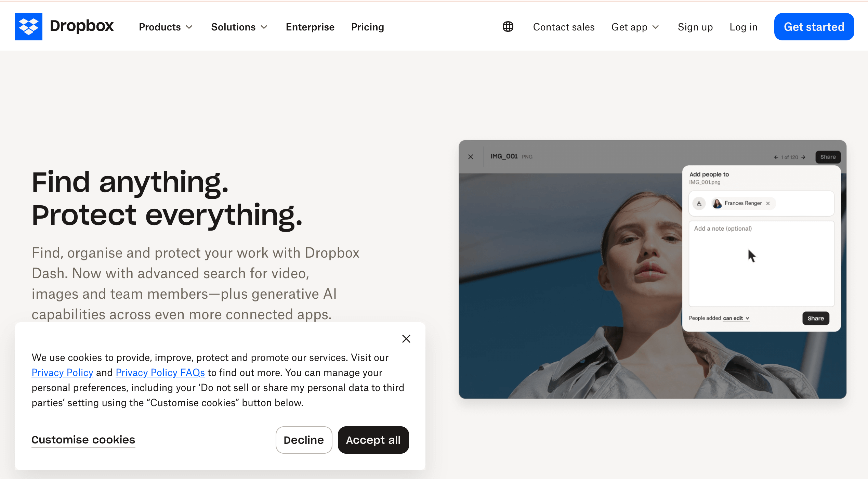
Task: Close the cookie banner with X
Action: tap(406, 339)
